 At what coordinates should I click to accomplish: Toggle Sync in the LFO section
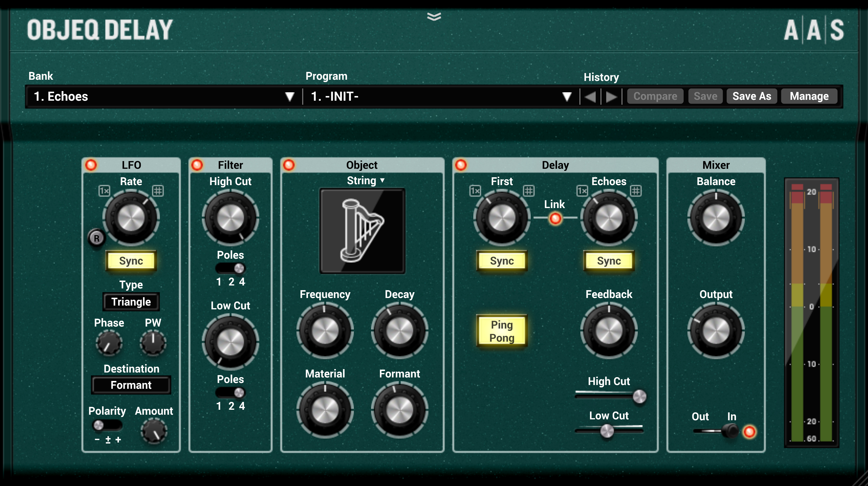click(131, 260)
